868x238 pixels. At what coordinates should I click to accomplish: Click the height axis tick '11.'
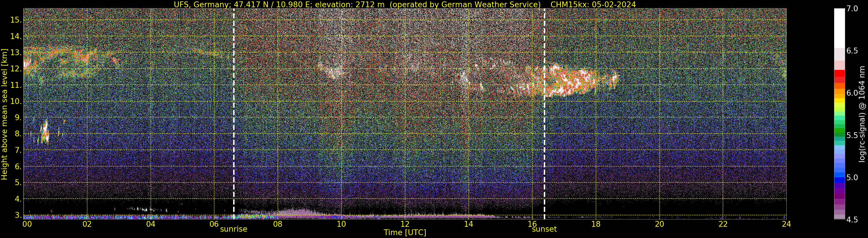(x=16, y=85)
